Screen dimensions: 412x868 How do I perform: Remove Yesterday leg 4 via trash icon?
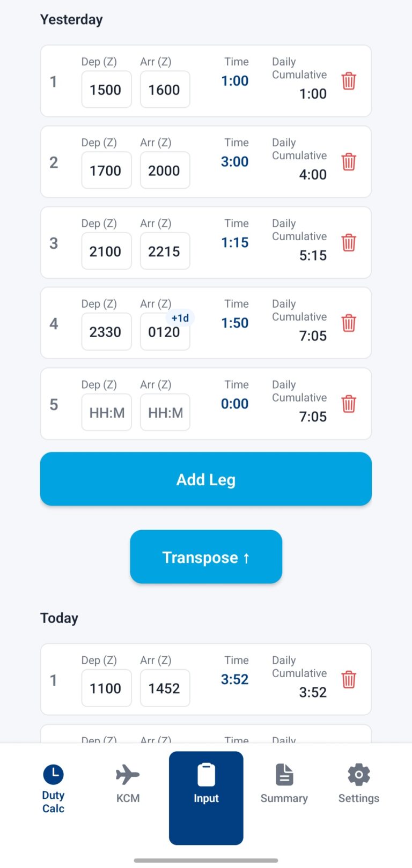[349, 323]
